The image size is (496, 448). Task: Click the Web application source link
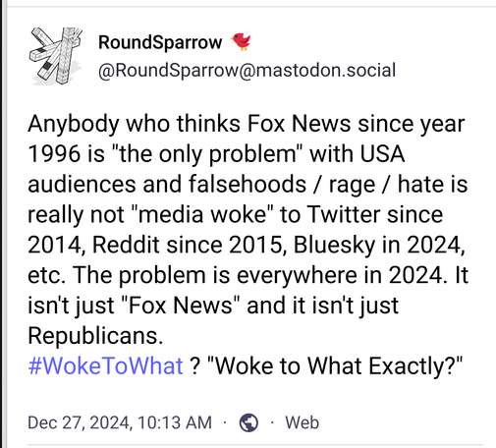302,422
